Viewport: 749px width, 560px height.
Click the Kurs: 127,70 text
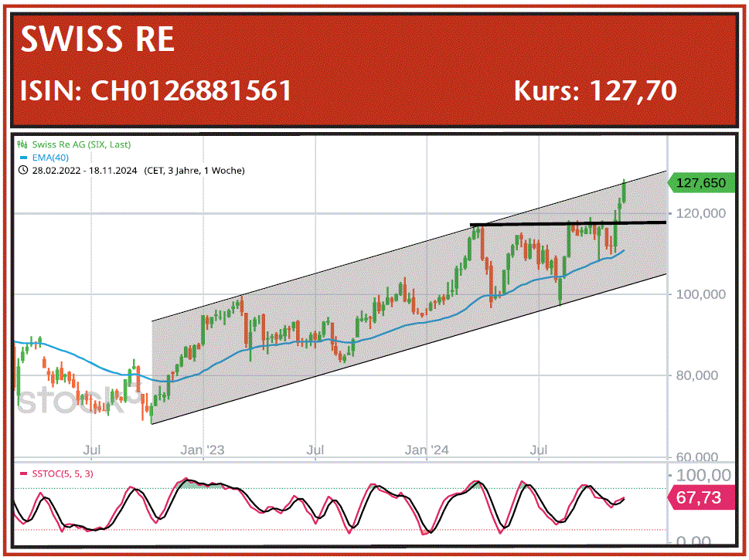click(x=594, y=90)
